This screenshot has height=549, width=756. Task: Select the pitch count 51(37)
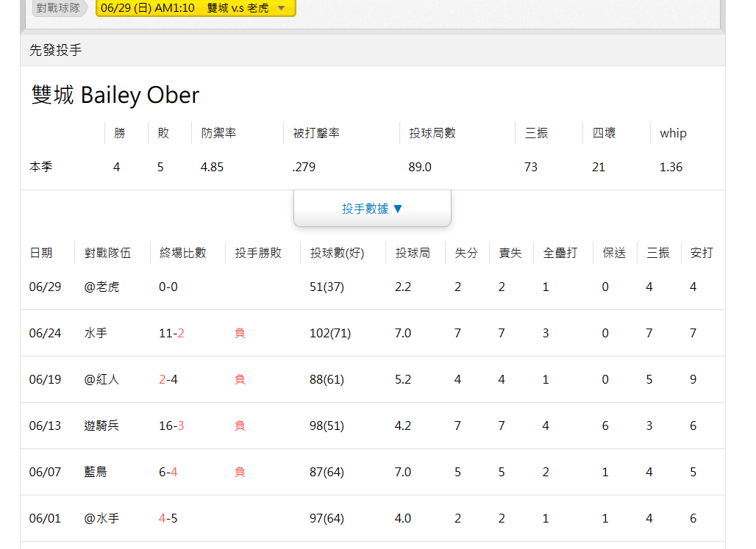327,287
